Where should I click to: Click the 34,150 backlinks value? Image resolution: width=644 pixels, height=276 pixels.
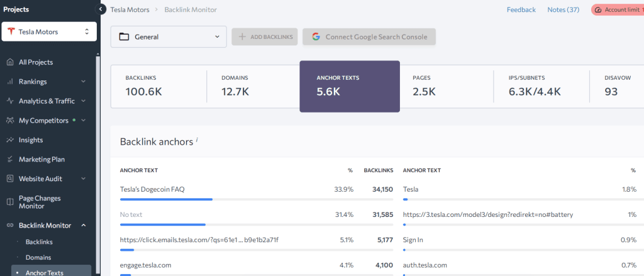coord(382,189)
